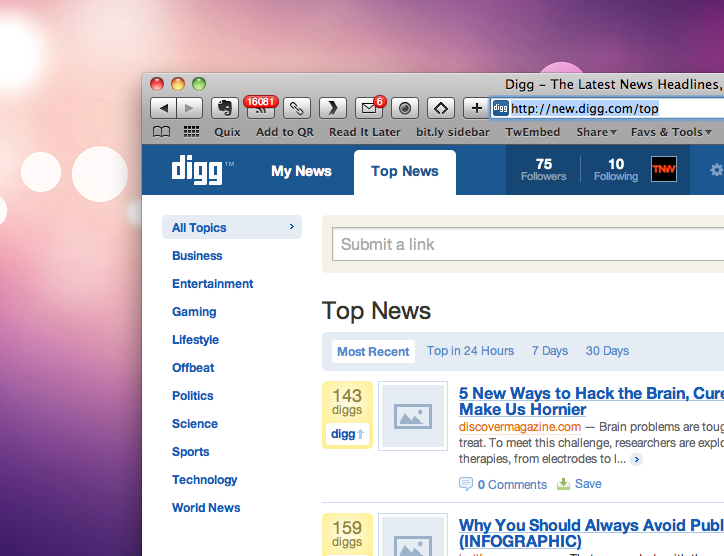This screenshot has width=724, height=556.
Task: Click the TwEmbed bookmark
Action: click(x=532, y=132)
